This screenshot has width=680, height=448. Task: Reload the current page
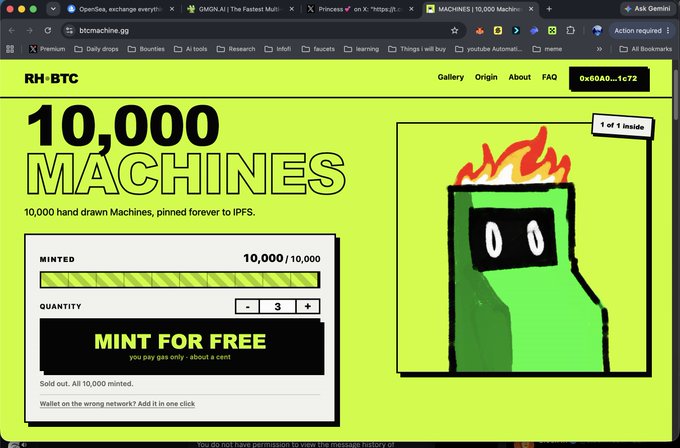48,30
